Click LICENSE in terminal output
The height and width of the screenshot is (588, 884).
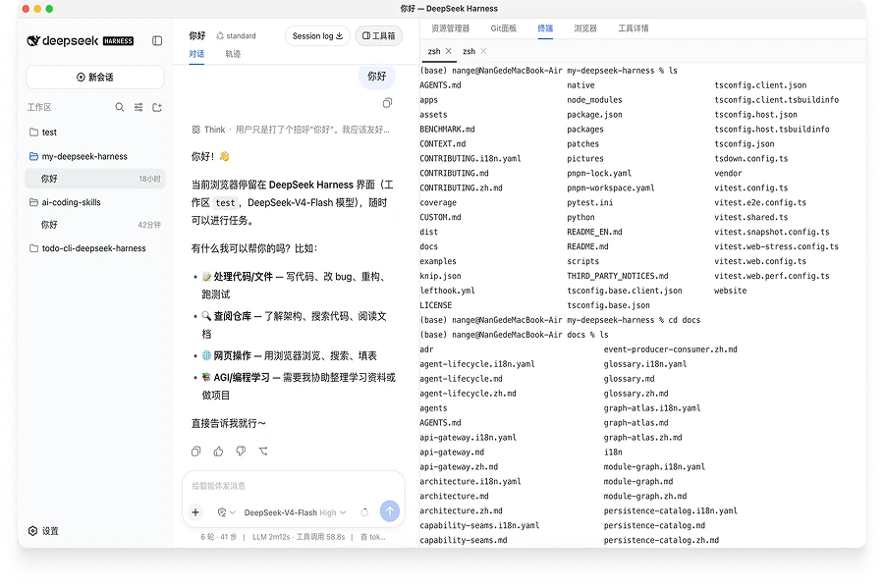[x=436, y=304]
